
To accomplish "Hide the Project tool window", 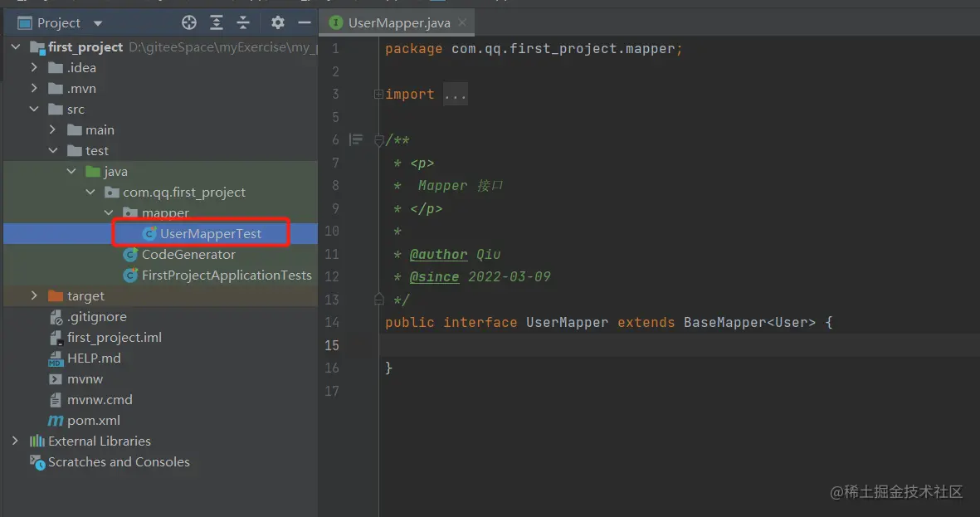I will [305, 23].
